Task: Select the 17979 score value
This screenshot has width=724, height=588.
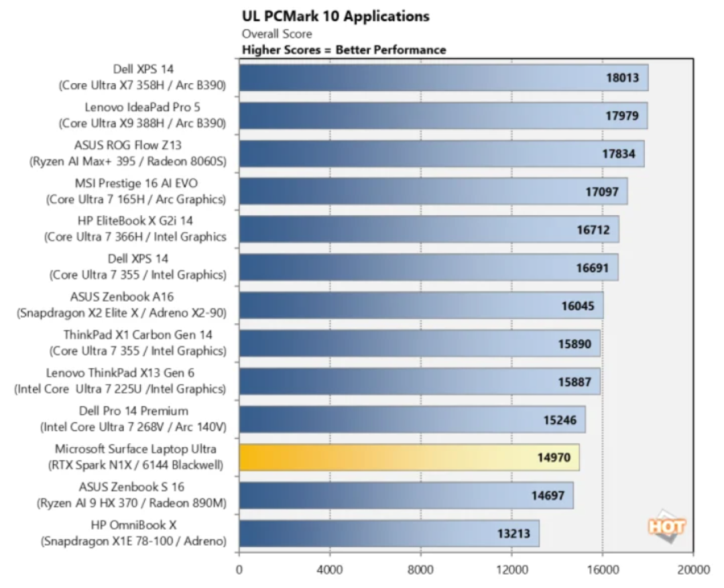Action: (622, 115)
